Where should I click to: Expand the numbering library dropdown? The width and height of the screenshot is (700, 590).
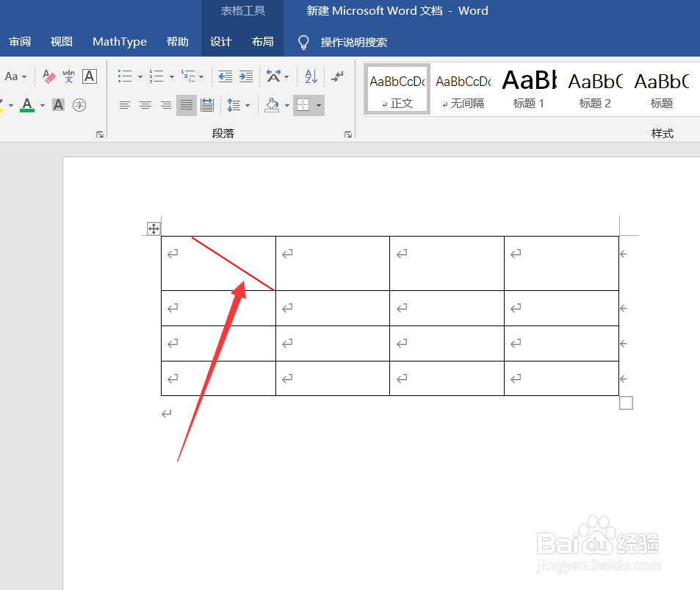pos(171,77)
